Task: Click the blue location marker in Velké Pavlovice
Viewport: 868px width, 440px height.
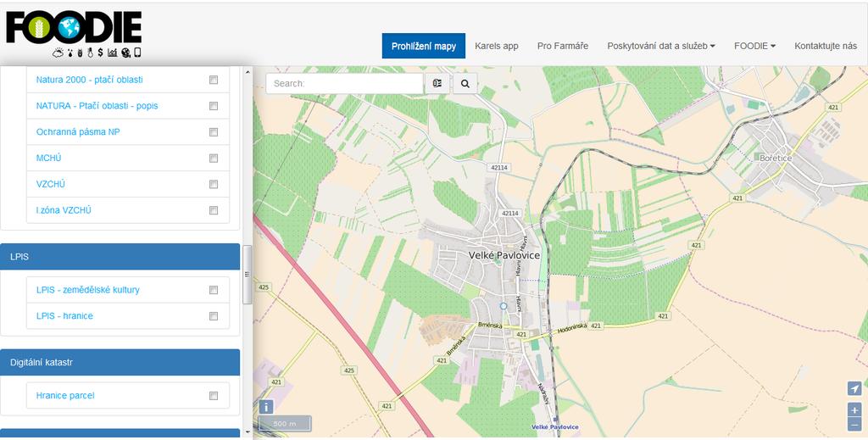Action: (x=504, y=306)
